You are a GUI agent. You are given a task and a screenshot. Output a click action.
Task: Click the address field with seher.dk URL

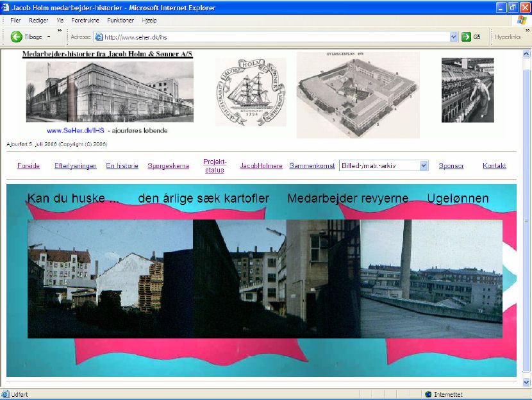(276, 37)
